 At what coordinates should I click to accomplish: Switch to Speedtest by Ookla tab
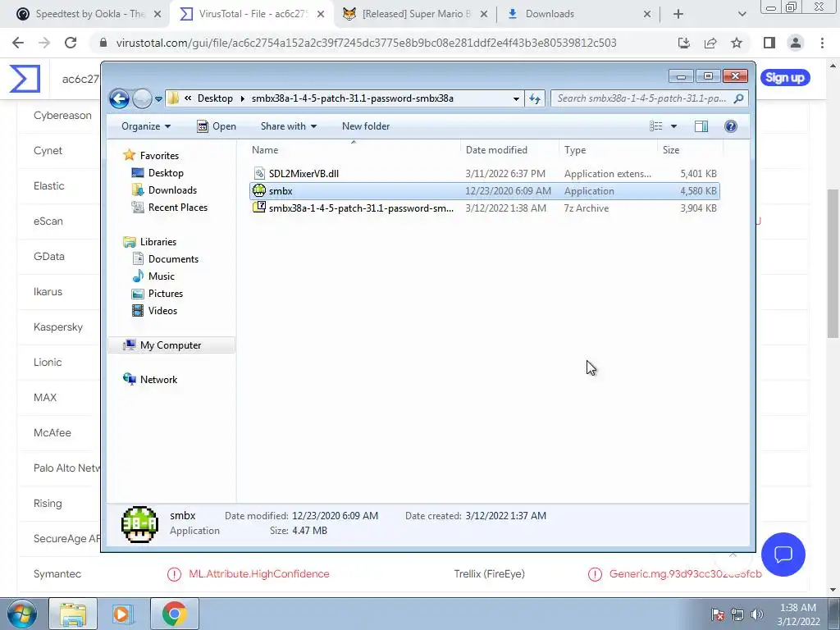click(89, 14)
